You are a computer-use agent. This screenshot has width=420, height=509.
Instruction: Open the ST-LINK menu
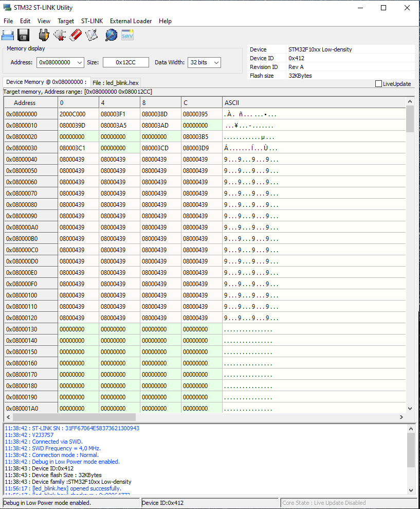pos(92,21)
